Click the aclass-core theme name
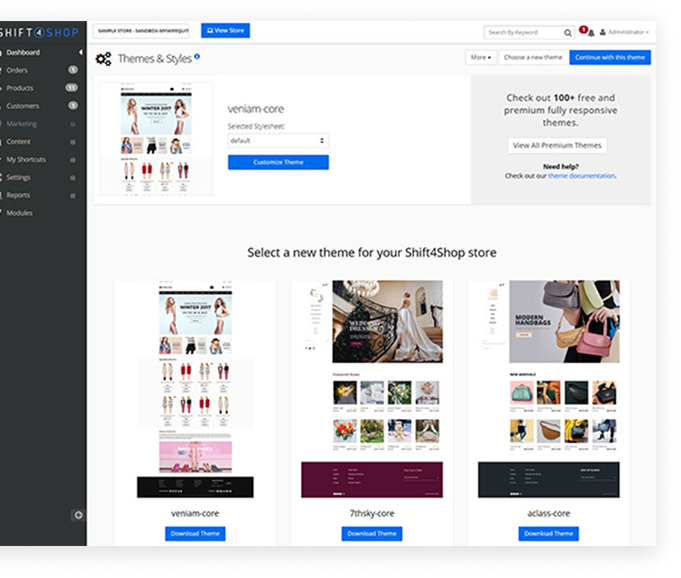This screenshot has width=681, height=578. point(549,513)
